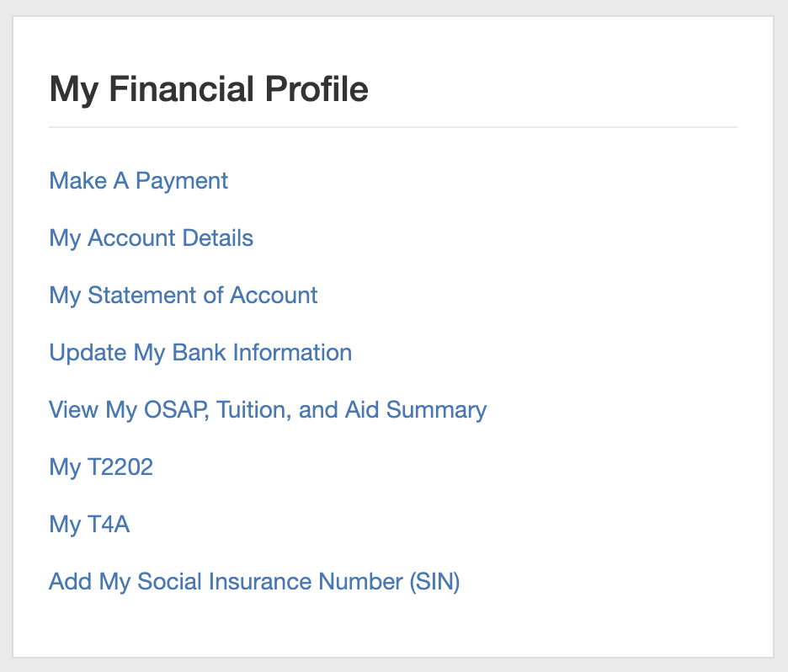Click the My Financial Profile heading
788x672 pixels.
point(209,89)
